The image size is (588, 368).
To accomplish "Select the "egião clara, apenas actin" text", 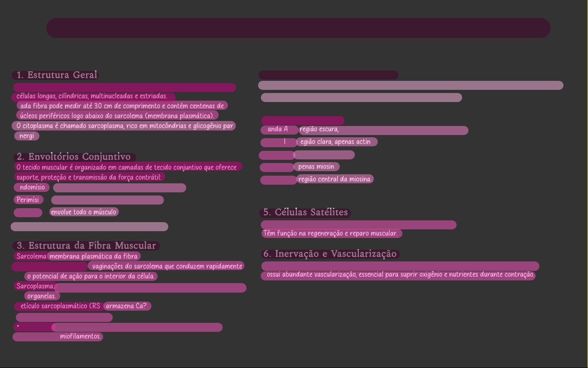I will pos(336,142).
